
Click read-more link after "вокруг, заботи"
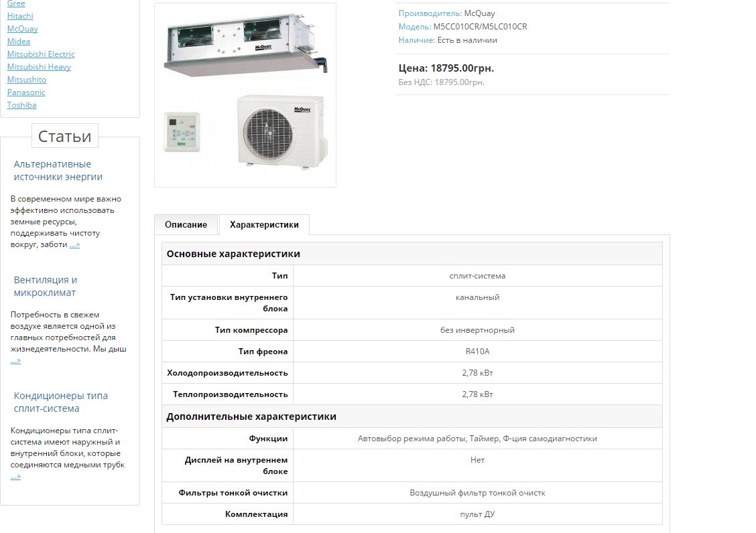coord(75,245)
